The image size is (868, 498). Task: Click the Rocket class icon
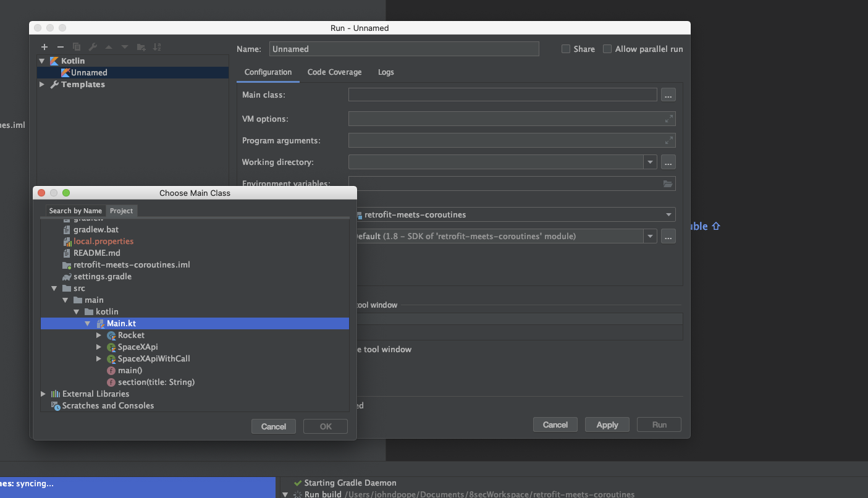tap(111, 336)
